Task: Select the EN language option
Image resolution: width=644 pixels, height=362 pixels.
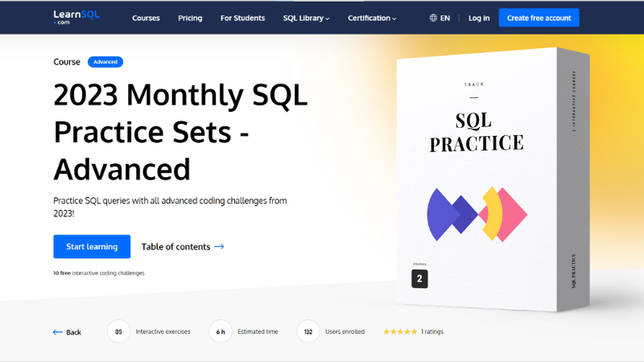Action: [x=445, y=18]
